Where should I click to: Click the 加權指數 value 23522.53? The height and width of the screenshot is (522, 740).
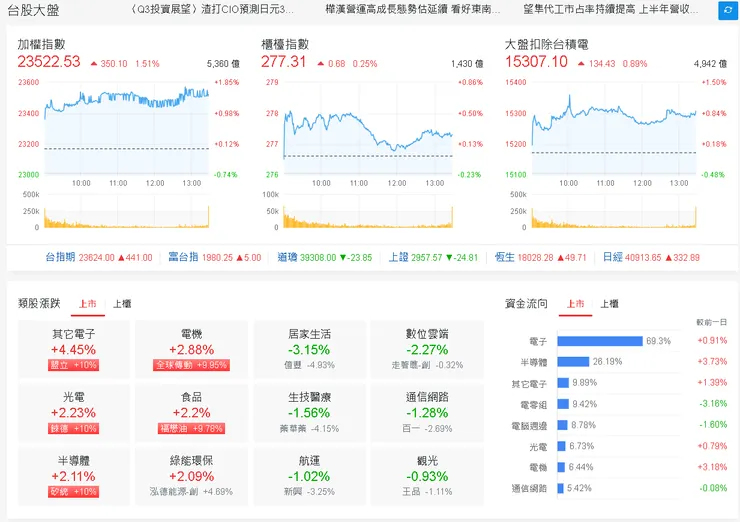(x=49, y=62)
